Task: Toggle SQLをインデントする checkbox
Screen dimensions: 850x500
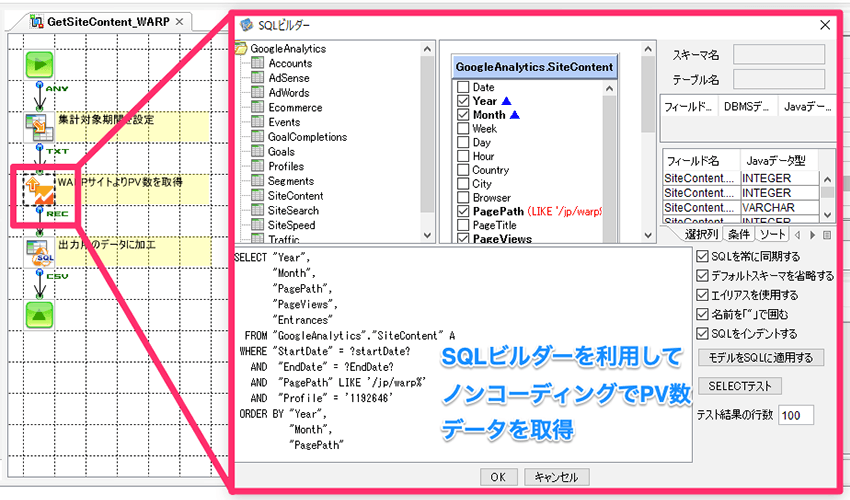Action: click(x=703, y=334)
